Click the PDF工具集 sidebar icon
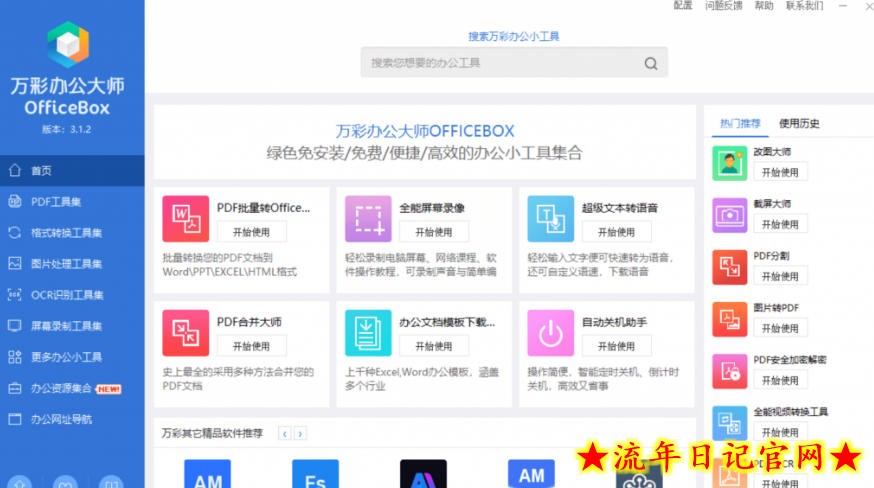Screen dimensions: 874x488 click(15, 201)
